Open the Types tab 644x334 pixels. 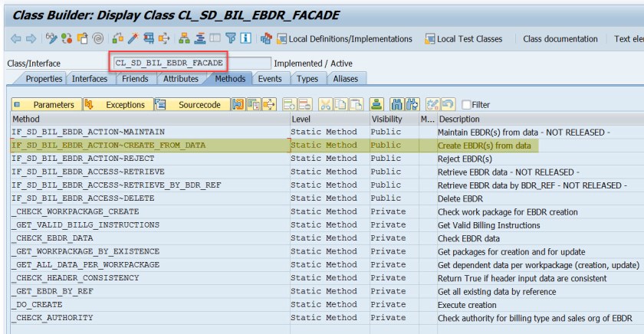(x=307, y=79)
